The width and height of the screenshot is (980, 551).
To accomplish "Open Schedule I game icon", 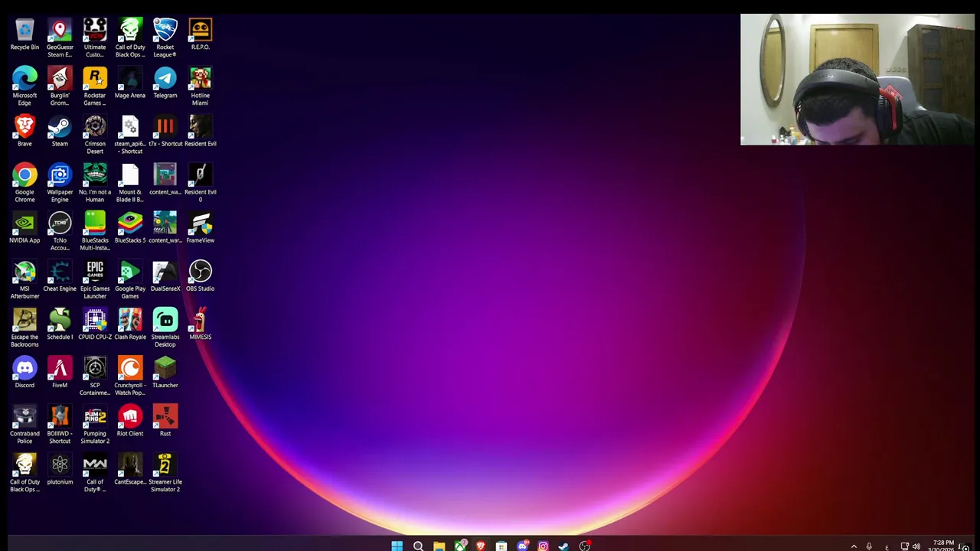I will coord(60,324).
